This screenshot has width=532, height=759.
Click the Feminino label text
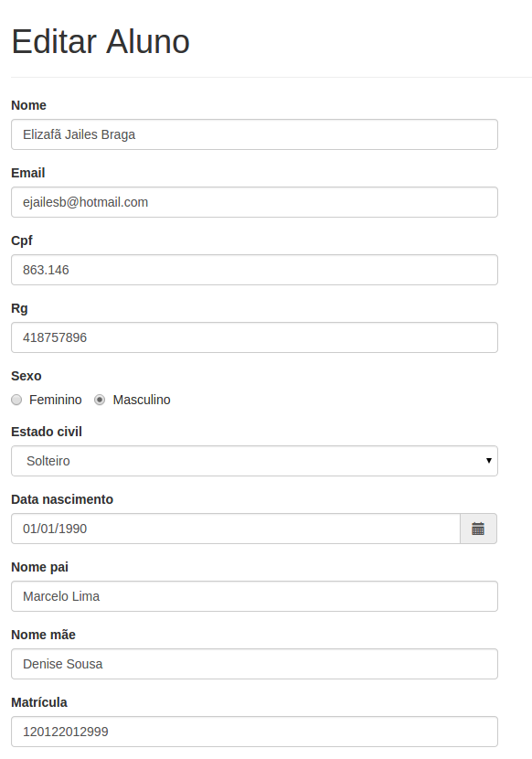[56, 400]
